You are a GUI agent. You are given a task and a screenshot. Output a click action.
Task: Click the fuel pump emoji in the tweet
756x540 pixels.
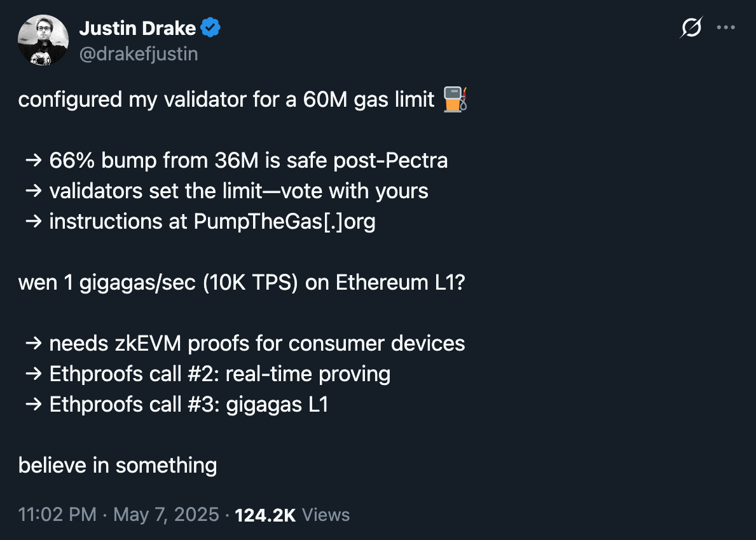click(455, 99)
